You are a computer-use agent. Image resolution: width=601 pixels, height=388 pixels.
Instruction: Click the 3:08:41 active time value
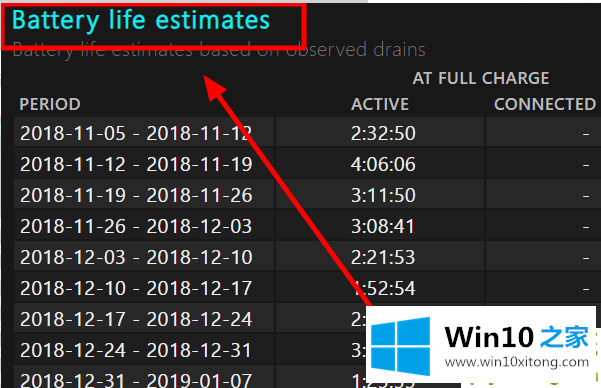point(383,226)
